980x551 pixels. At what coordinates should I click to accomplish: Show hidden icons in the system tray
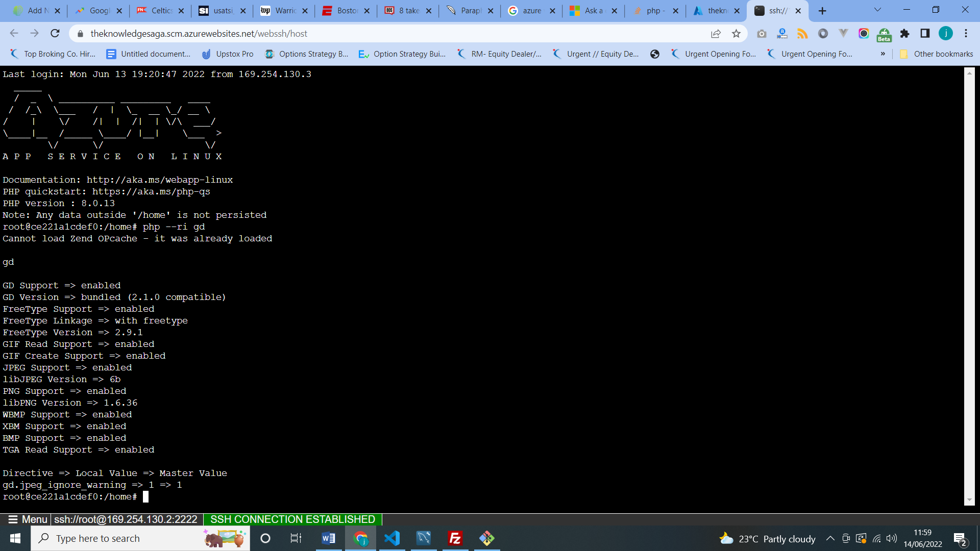click(x=829, y=538)
